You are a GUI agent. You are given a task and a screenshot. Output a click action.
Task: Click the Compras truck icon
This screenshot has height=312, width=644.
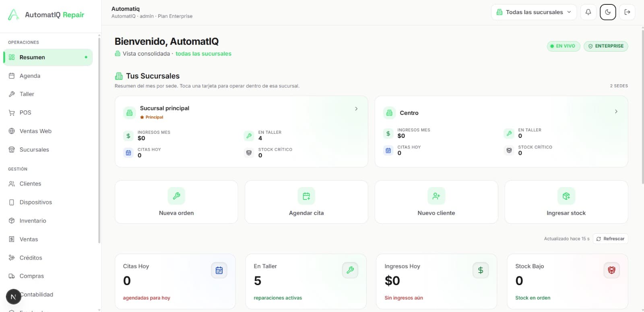(12, 276)
